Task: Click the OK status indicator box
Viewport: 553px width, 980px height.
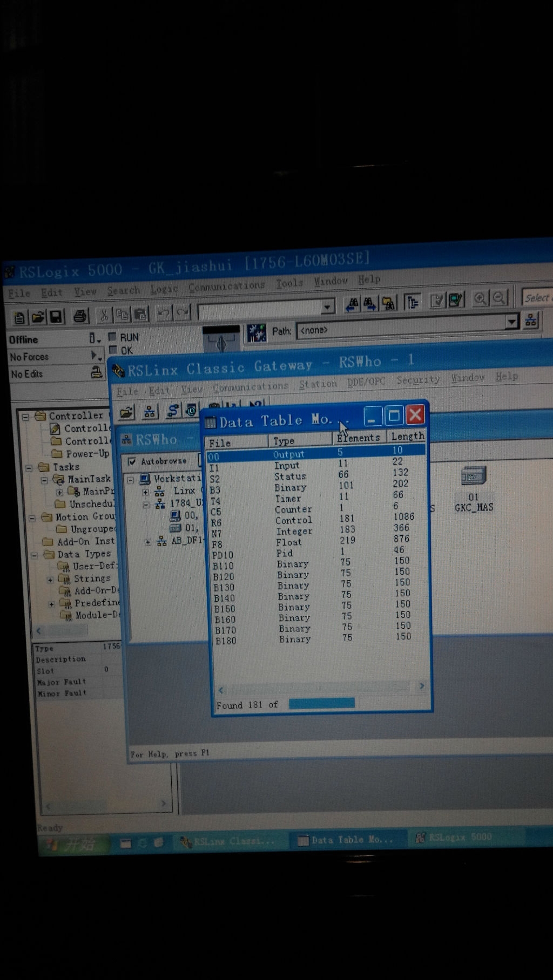Action: coord(113,350)
